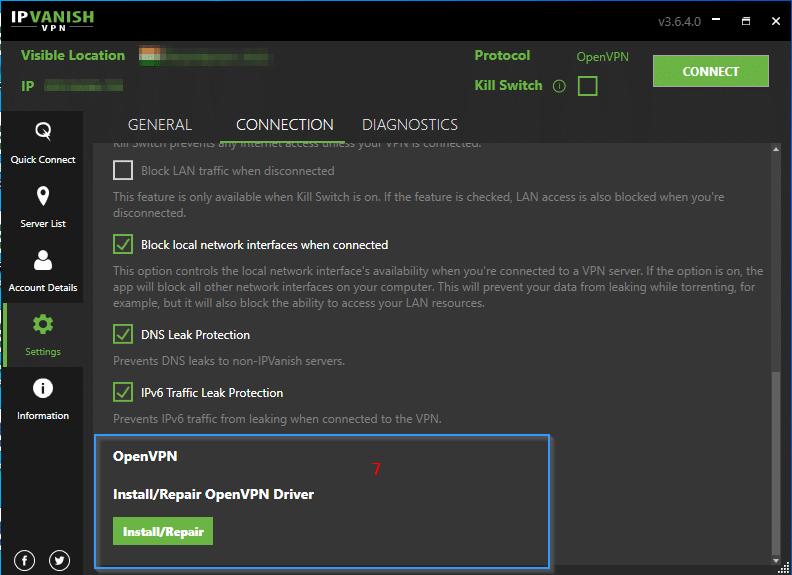The image size is (792, 575).
Task: Click the Install/Repair OpenVPN Driver heading
Action: click(x=213, y=494)
